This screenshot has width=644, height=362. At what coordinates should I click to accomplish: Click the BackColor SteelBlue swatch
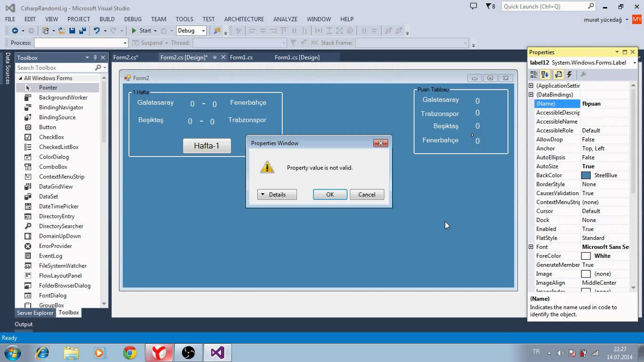click(x=586, y=175)
